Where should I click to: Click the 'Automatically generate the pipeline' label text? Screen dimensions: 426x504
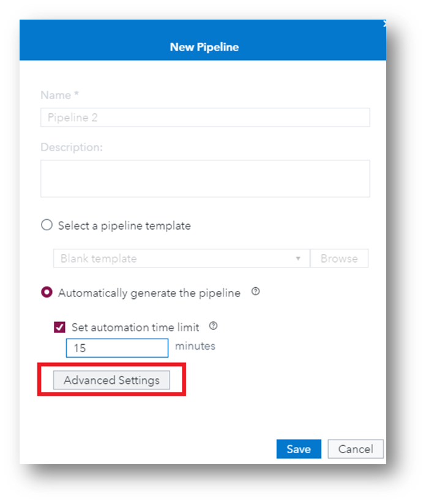pyautogui.click(x=149, y=293)
